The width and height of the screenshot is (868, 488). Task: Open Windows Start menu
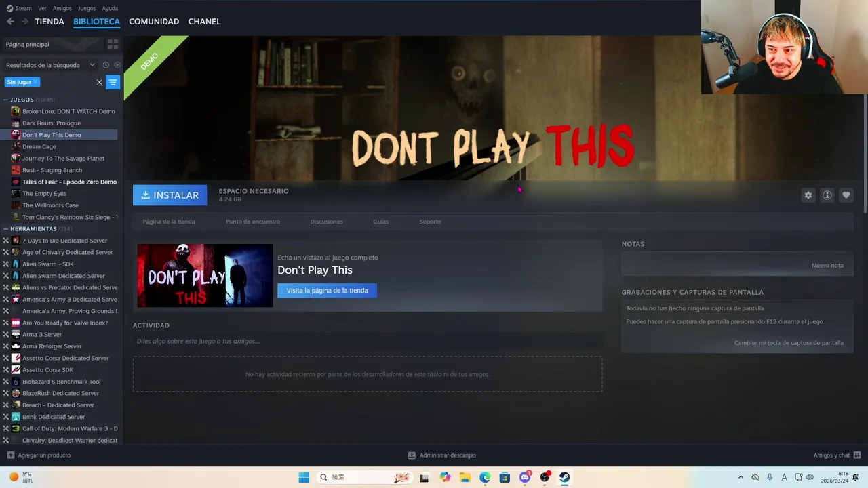pyautogui.click(x=304, y=477)
